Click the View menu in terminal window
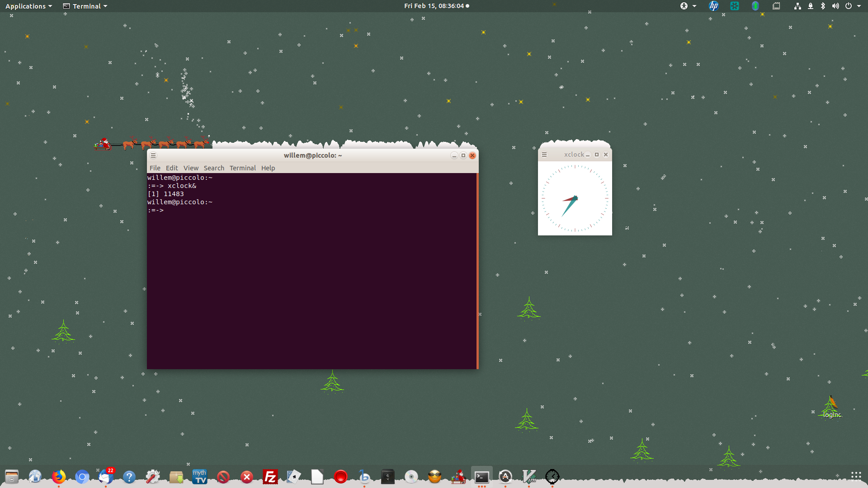Viewport: 868px width, 488px height. pyautogui.click(x=190, y=168)
